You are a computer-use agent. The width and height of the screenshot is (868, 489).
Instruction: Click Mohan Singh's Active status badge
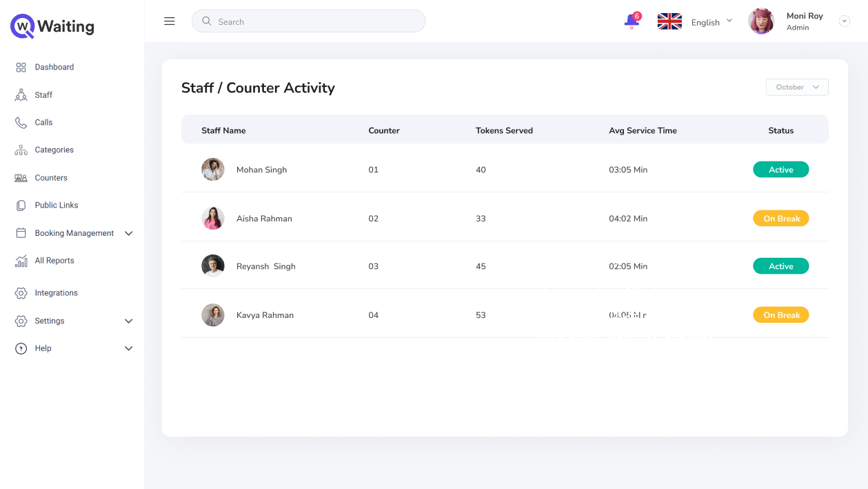click(x=780, y=170)
